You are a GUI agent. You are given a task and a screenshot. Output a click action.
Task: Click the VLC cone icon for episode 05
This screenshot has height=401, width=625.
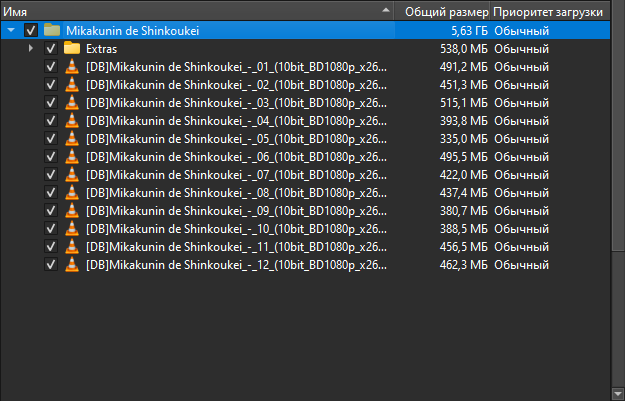72,139
